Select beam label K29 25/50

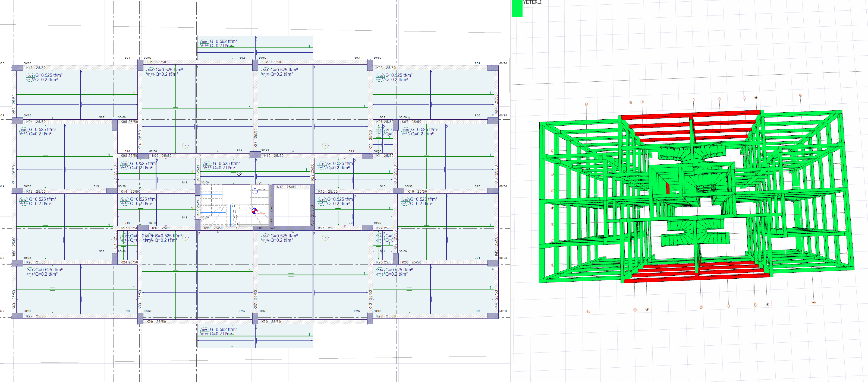[156, 322]
